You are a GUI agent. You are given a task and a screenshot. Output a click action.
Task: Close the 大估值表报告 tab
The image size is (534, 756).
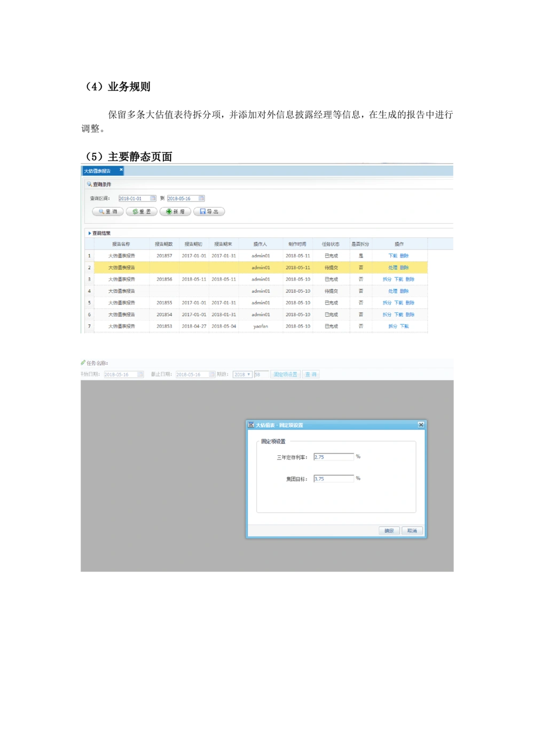[121, 170]
